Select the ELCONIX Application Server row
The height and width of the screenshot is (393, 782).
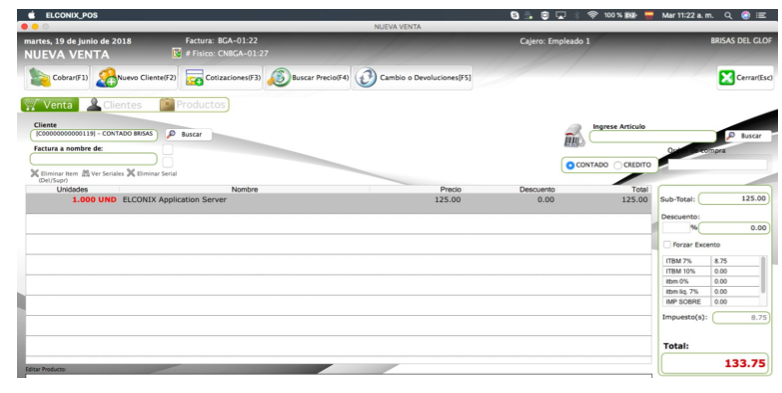pos(339,203)
